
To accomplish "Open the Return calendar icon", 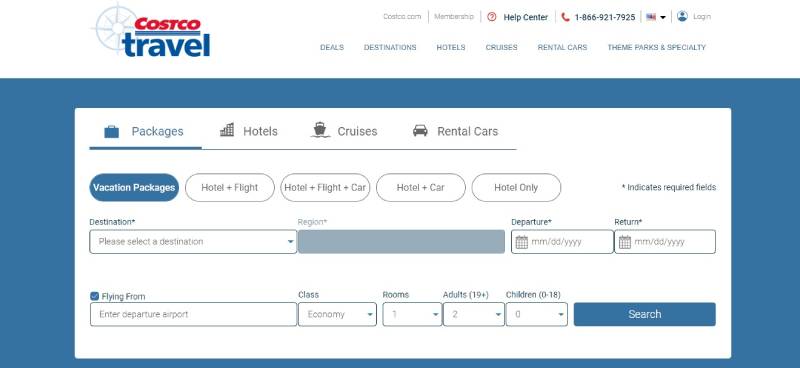I will 625,242.
